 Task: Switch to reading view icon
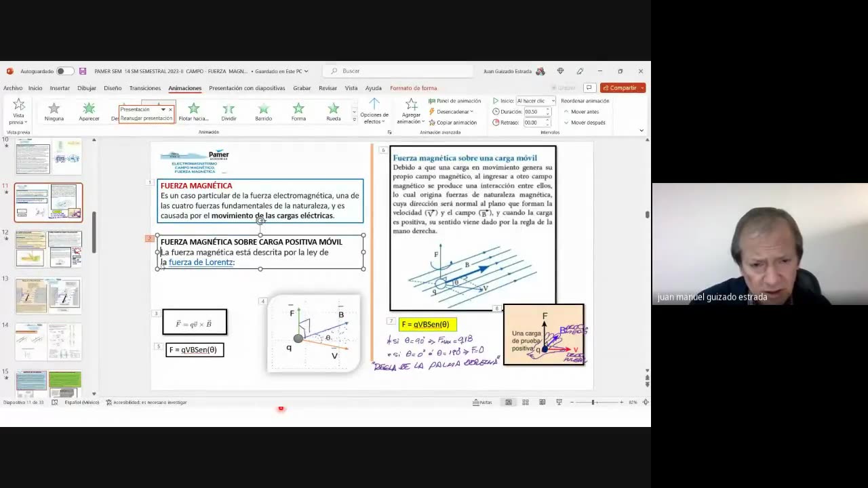click(x=542, y=403)
